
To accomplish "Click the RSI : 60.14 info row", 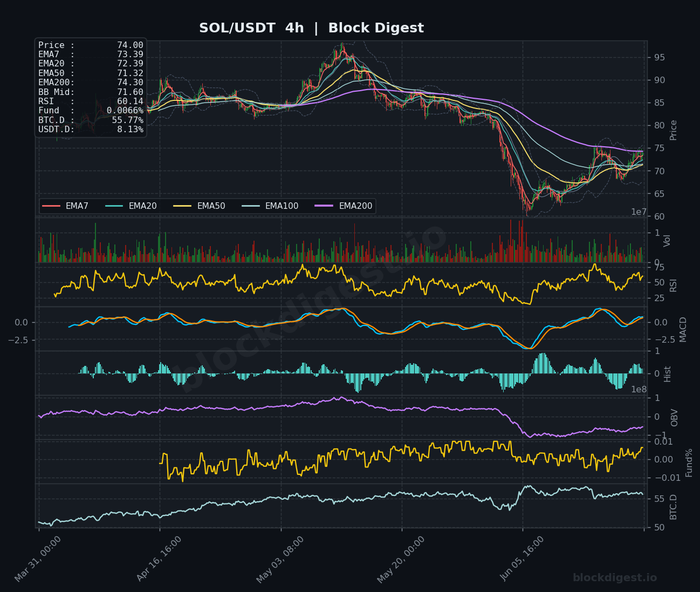I will pyautogui.click(x=91, y=101).
